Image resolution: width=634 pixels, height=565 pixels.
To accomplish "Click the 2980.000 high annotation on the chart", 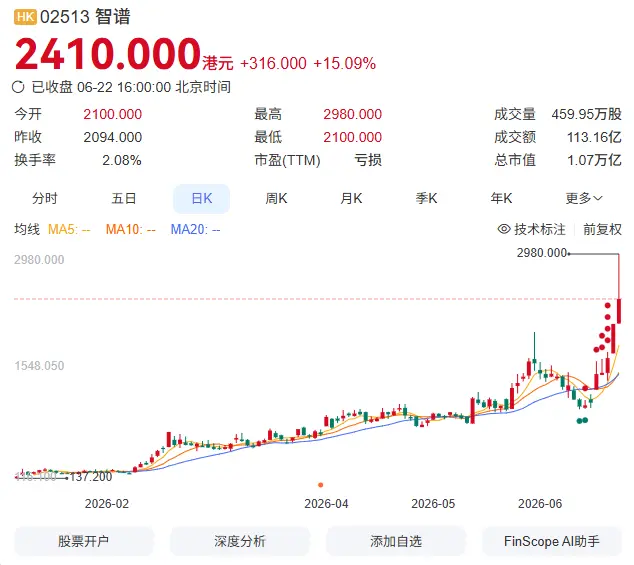I will coord(542,253).
